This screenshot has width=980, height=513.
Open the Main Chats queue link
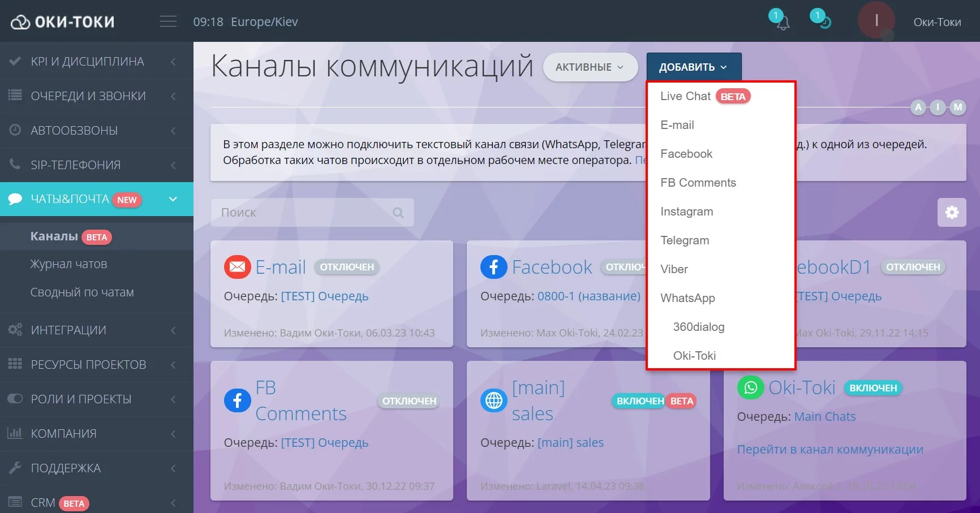(824, 416)
